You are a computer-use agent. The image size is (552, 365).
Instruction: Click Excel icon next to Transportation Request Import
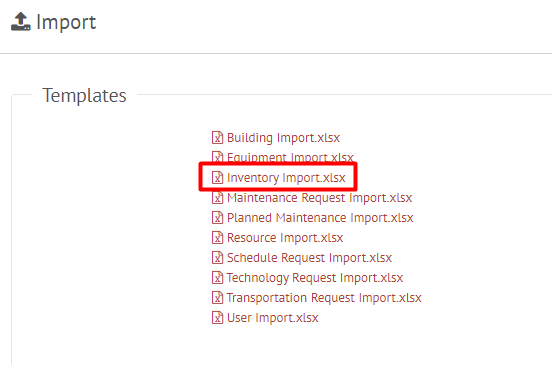(217, 298)
